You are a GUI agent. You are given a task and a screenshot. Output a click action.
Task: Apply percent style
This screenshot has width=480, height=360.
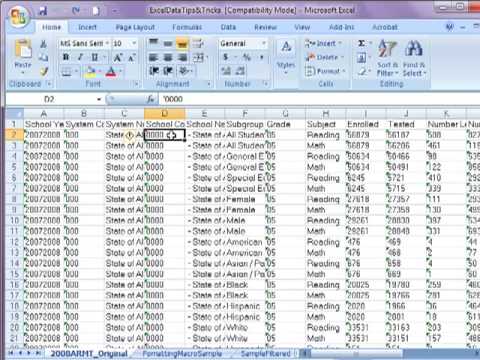tap(247, 57)
